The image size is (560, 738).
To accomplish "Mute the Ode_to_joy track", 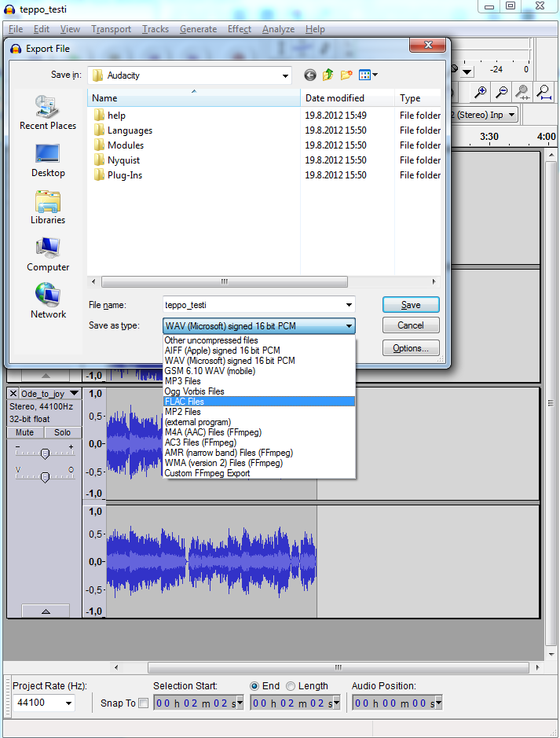I will tap(25, 432).
